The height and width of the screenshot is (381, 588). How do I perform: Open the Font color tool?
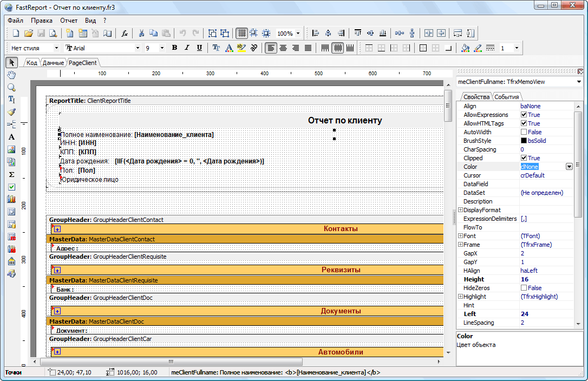click(228, 48)
